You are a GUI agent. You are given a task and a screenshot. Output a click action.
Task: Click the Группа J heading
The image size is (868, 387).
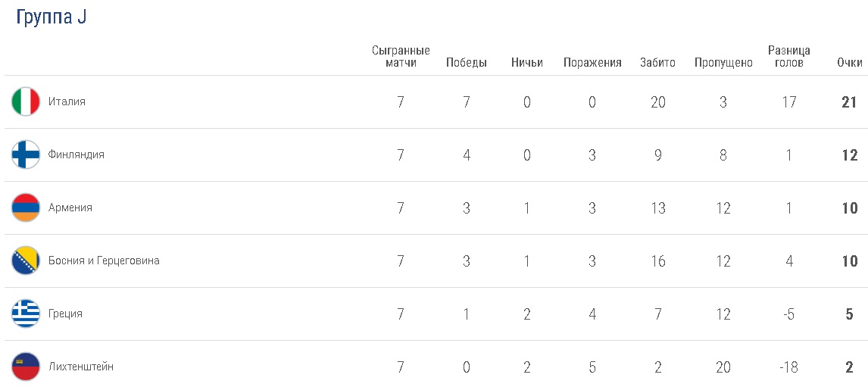(52, 18)
